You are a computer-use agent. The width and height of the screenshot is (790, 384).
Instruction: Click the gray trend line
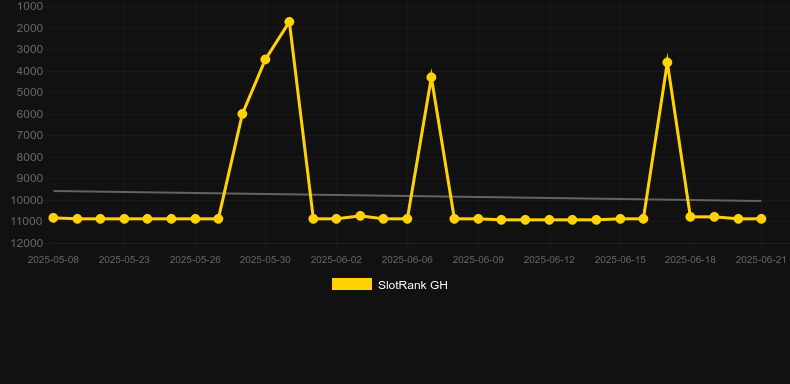pyautogui.click(x=407, y=196)
